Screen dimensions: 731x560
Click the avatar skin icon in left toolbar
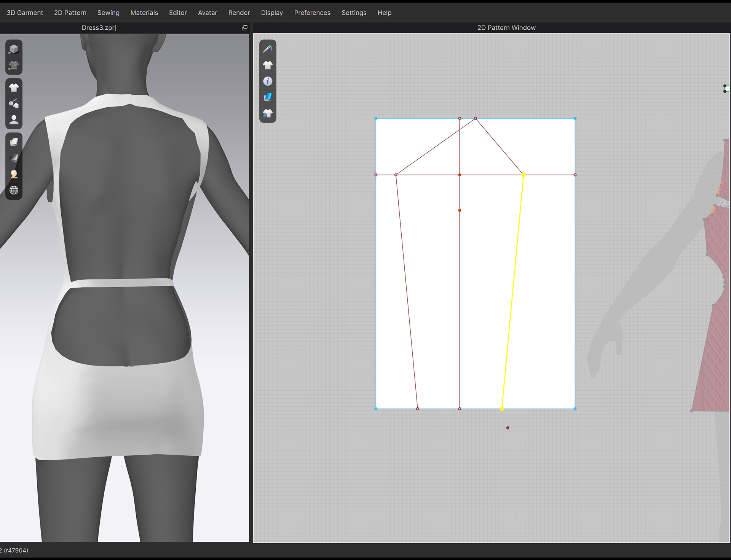coord(14,174)
